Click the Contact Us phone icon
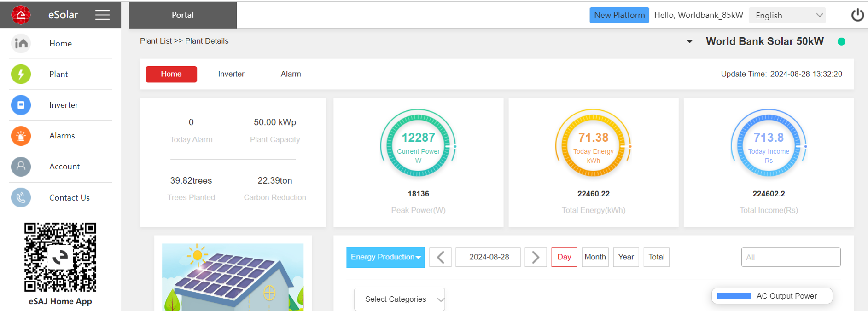868x311 pixels. tap(21, 197)
